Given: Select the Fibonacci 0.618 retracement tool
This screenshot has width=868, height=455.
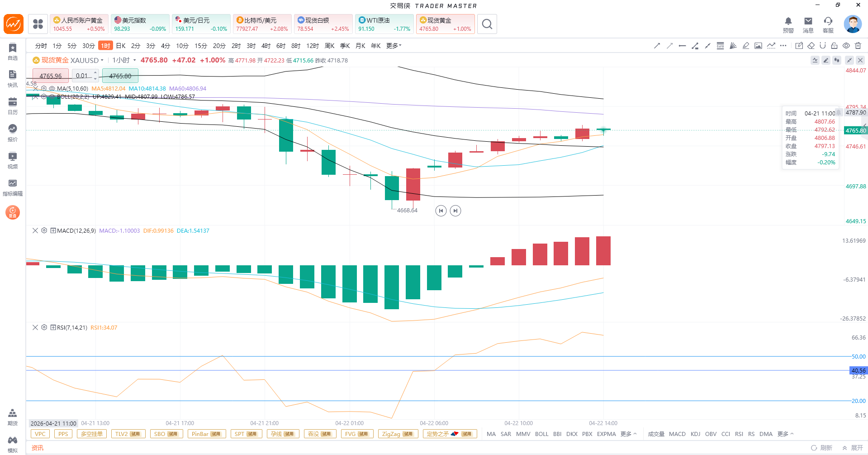Looking at the screenshot, I should point(721,46).
